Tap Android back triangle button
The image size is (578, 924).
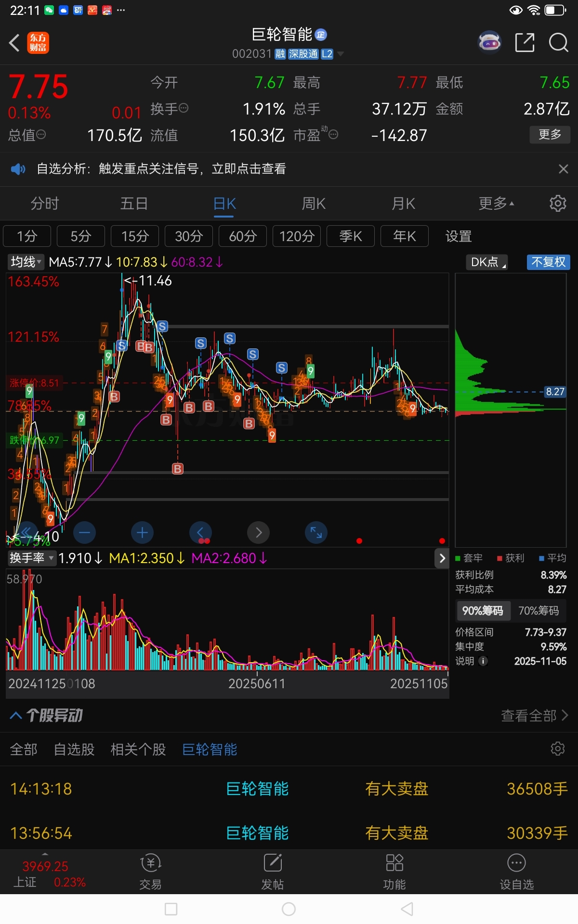click(x=407, y=909)
